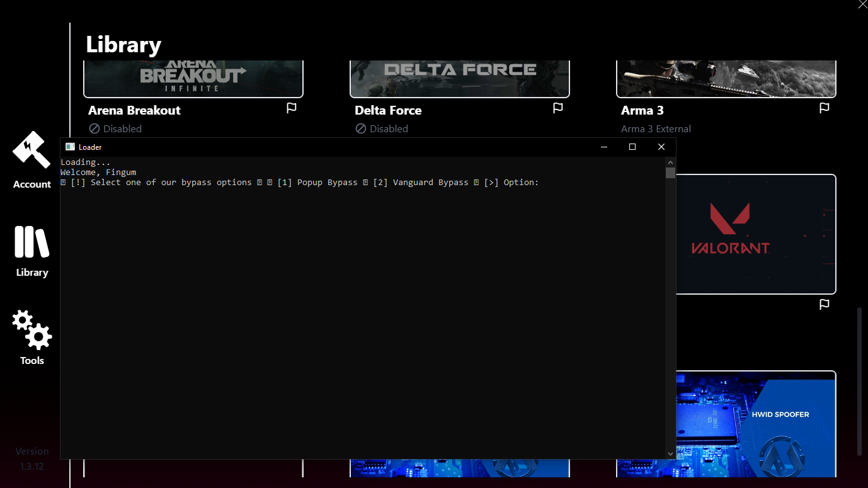
Task: Click the Delta Force title text
Action: click(x=388, y=110)
